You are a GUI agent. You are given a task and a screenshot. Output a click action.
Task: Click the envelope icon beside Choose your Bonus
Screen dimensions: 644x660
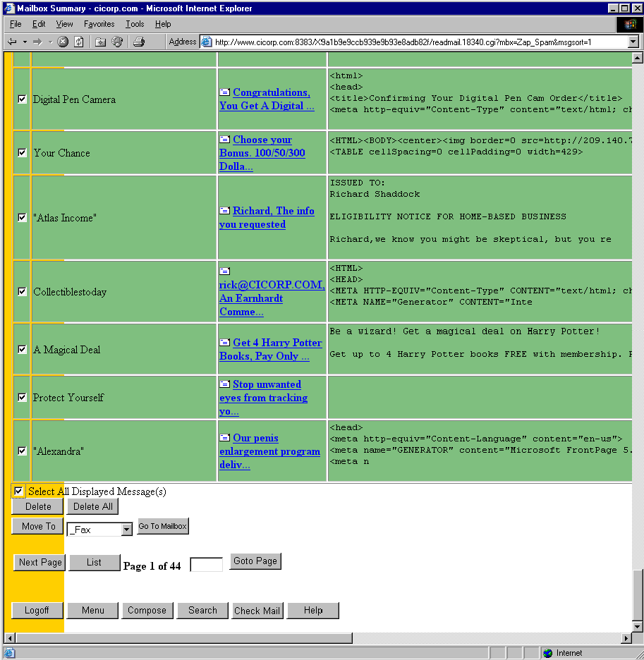coord(225,139)
